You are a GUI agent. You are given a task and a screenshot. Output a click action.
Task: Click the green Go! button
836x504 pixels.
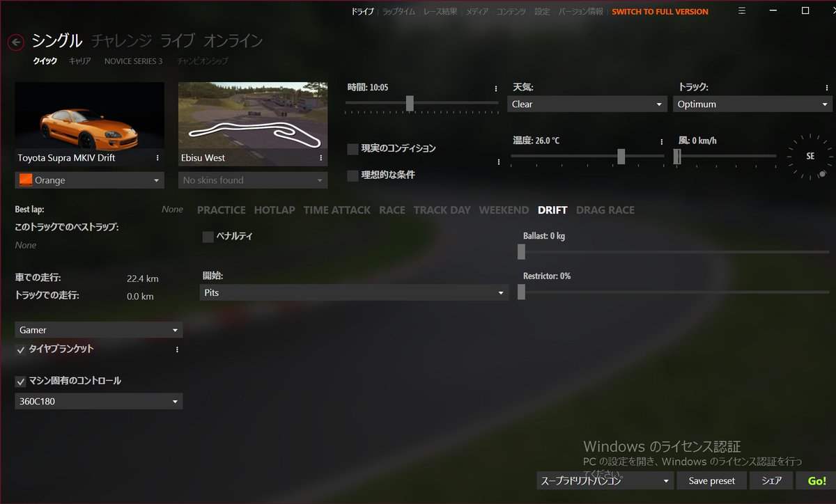pyautogui.click(x=816, y=480)
